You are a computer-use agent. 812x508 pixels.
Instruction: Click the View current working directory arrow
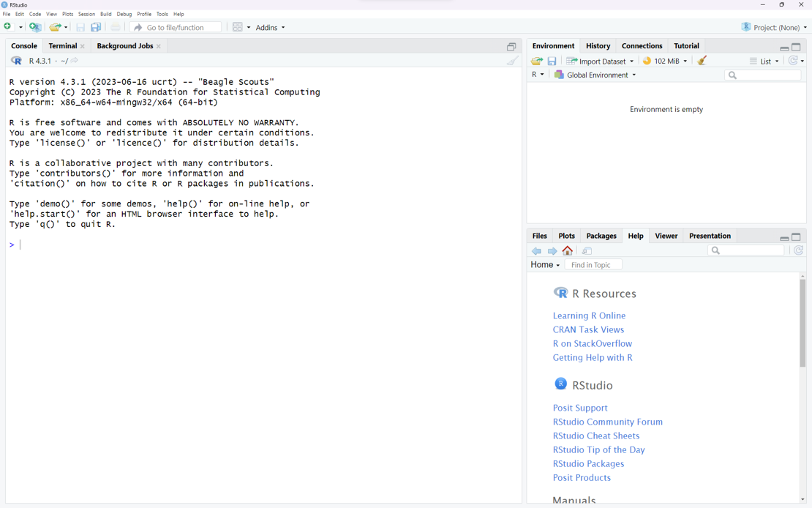pos(75,61)
